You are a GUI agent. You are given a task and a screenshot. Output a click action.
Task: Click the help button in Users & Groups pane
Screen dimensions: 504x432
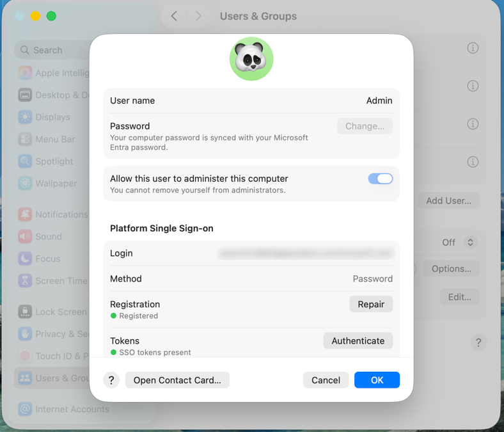pos(478,342)
